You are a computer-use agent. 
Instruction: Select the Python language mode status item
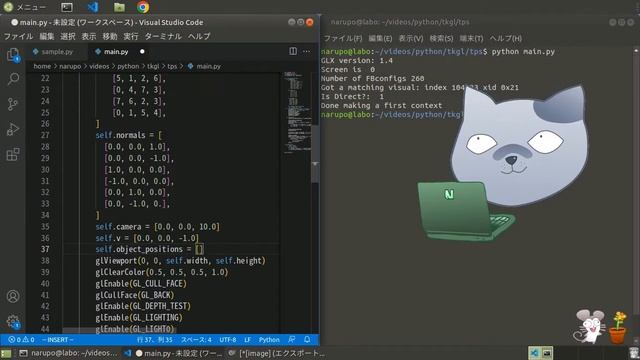[x=269, y=340]
